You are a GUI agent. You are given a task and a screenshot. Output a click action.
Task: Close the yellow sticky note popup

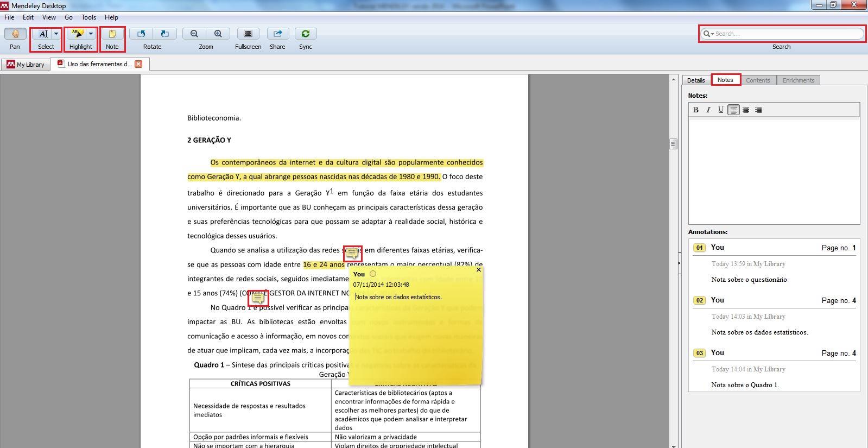pos(478,269)
